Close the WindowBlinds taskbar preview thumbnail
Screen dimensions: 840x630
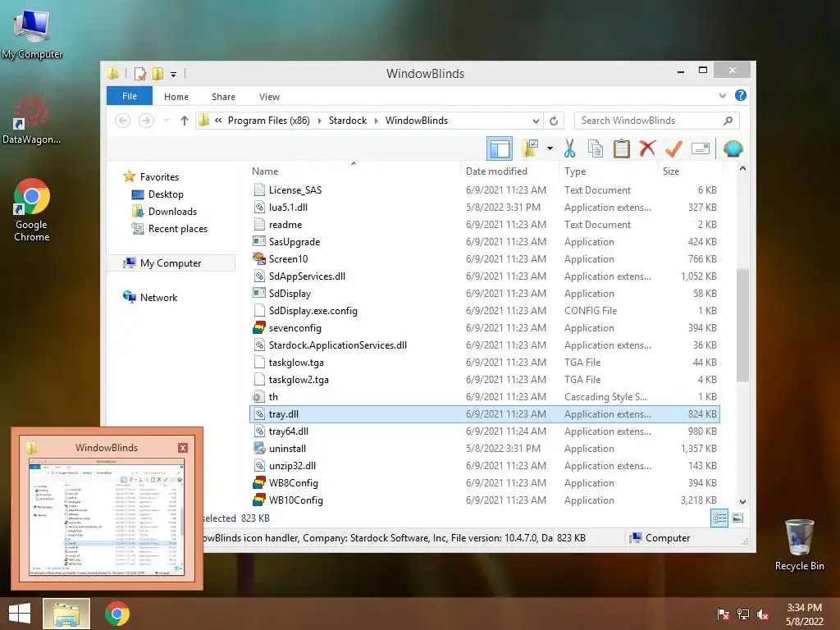[183, 447]
